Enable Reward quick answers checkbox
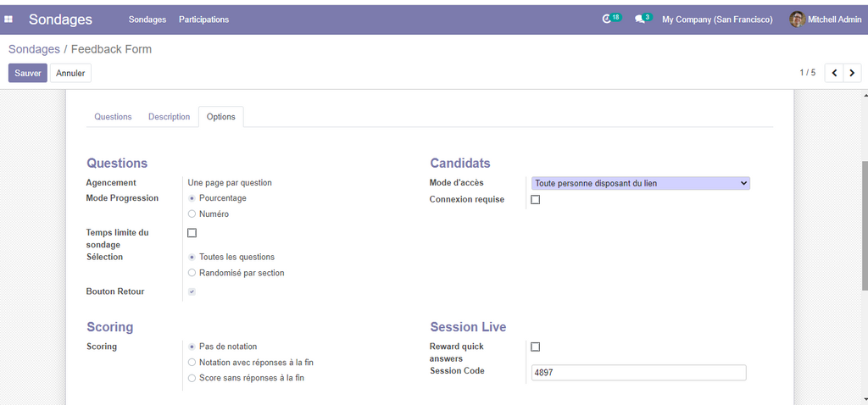The width and height of the screenshot is (868, 405). coord(535,347)
